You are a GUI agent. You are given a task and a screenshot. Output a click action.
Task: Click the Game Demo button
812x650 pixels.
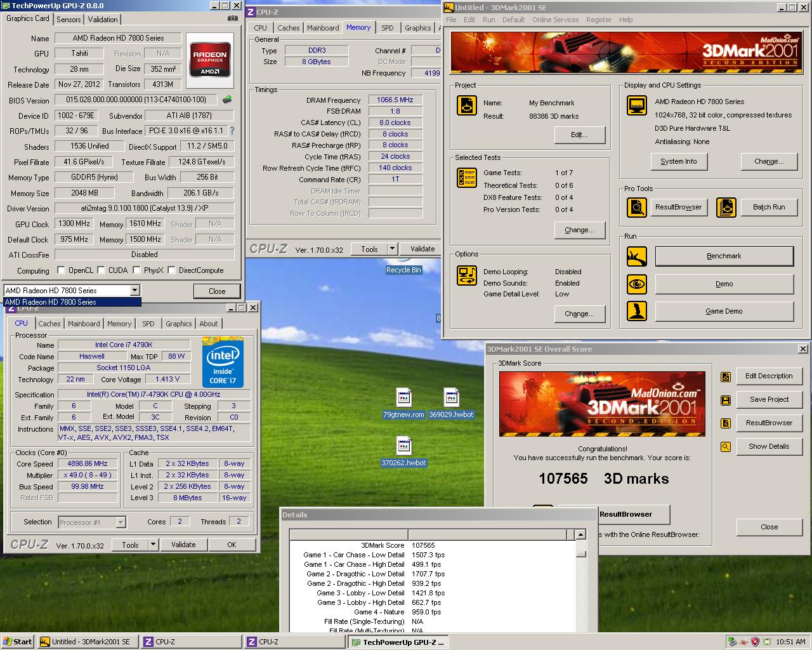tap(724, 311)
